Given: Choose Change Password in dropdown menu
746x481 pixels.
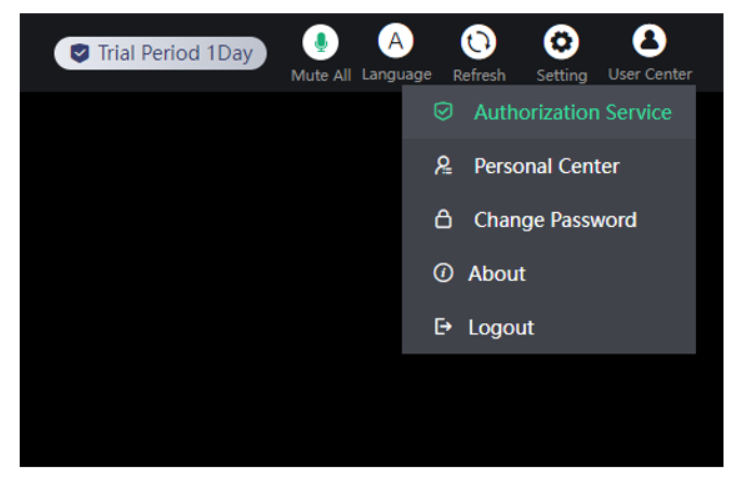Looking at the screenshot, I should pyautogui.click(x=549, y=220).
